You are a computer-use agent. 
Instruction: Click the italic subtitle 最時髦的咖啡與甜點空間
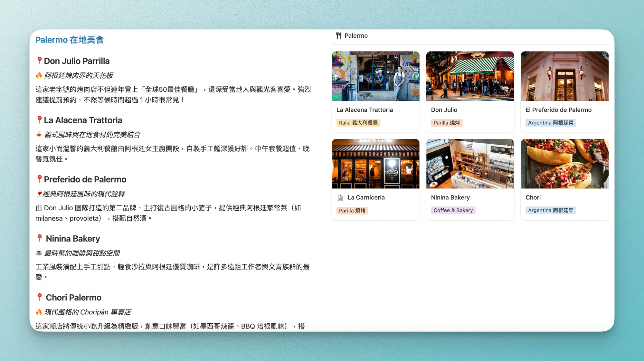[x=82, y=253]
